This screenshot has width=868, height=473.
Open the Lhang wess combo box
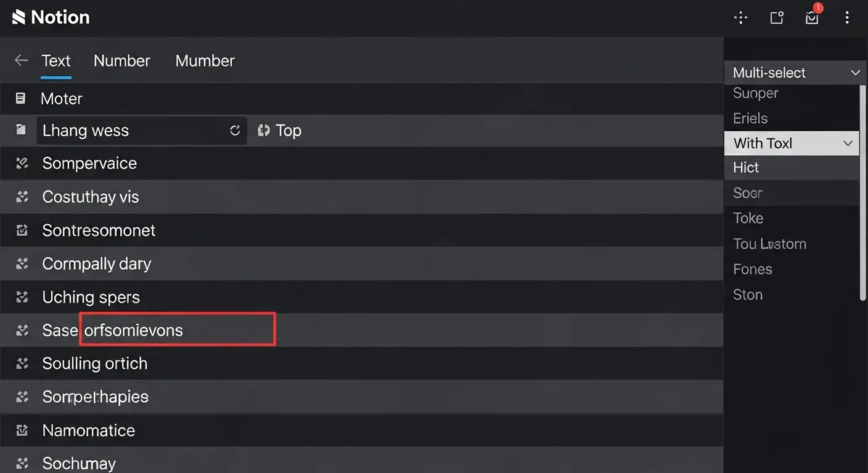click(x=141, y=131)
